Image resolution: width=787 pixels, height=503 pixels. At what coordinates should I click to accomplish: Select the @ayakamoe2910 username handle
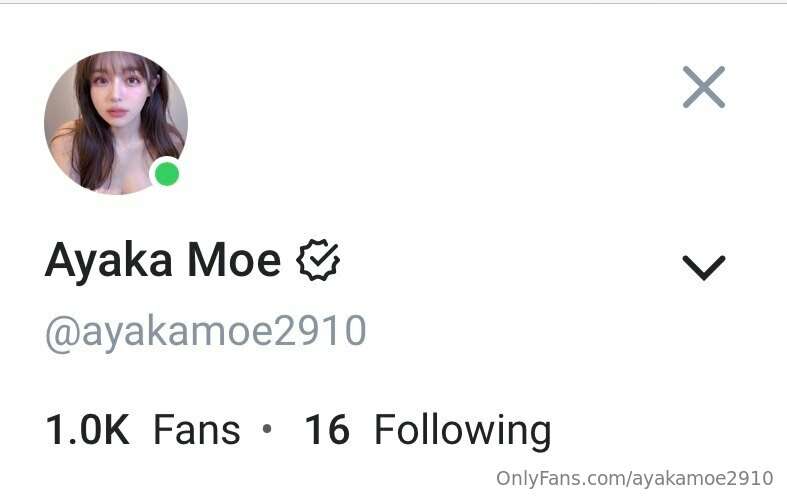[206, 332]
